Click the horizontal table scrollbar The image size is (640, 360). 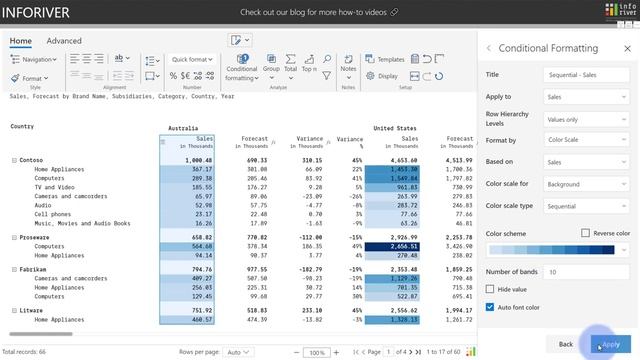[x=41, y=334]
